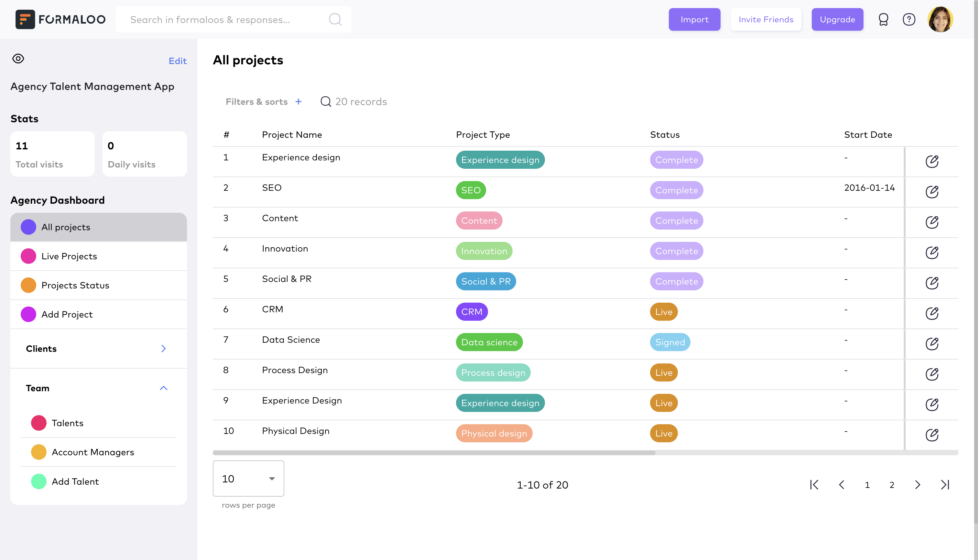
Task: Open the help question mark icon
Action: [909, 19]
